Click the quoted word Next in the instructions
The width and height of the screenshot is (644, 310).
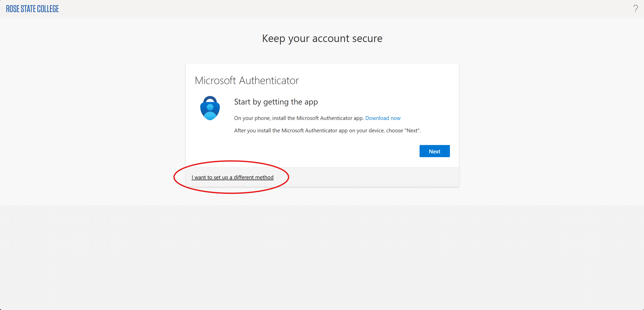click(x=412, y=131)
